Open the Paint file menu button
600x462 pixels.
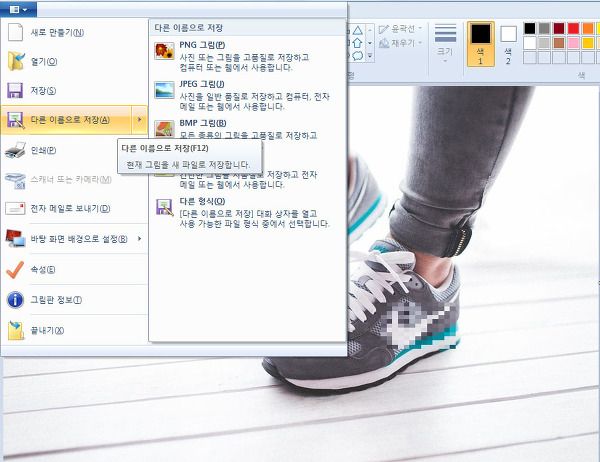[18, 9]
